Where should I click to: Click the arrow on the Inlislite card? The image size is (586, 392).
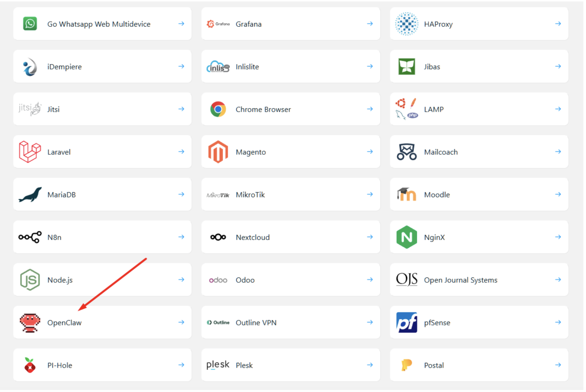click(370, 66)
